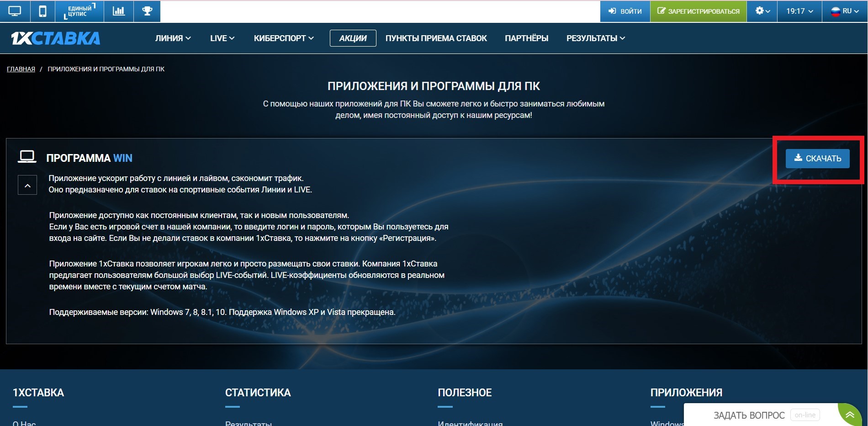Open the ЗАДАТЬ ВОПРОС chat box
868x426 pixels.
749,415
